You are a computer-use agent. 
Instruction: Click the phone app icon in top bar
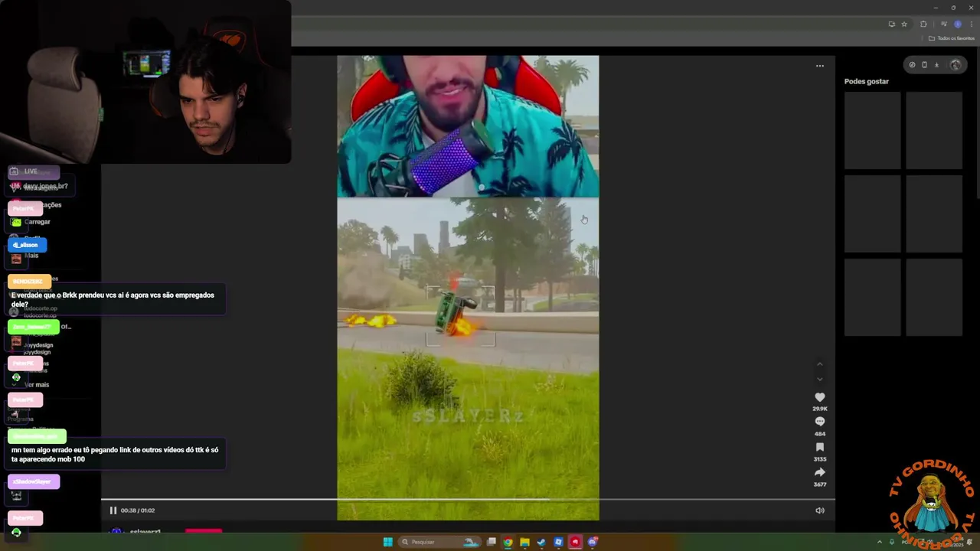[x=924, y=65]
